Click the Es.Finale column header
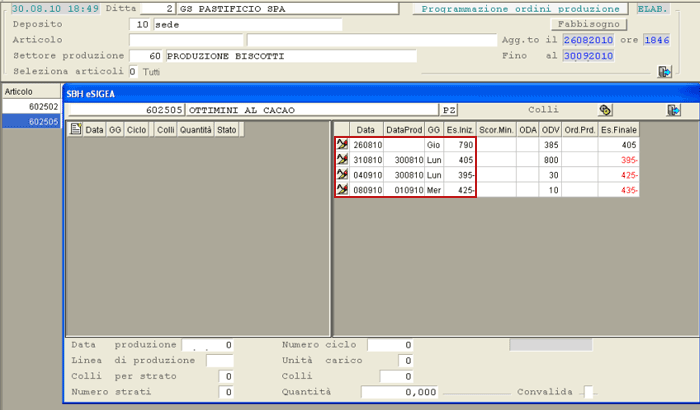 pos(619,130)
